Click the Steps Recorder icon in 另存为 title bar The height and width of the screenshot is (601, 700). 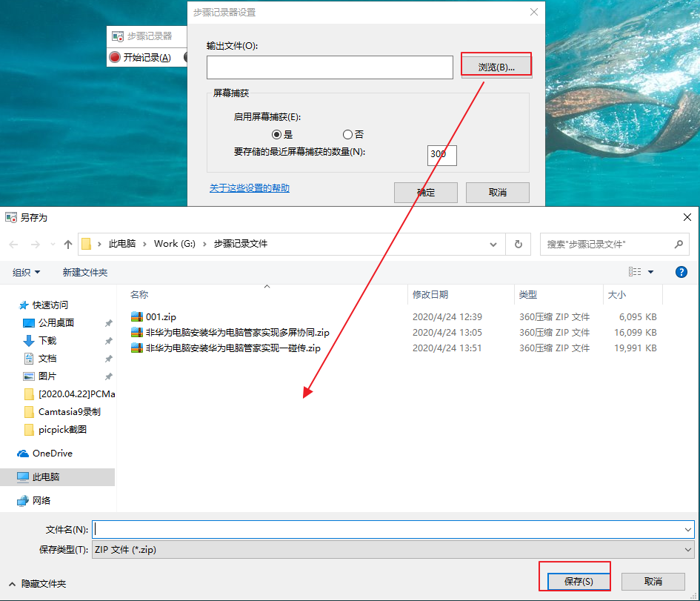(x=10, y=217)
